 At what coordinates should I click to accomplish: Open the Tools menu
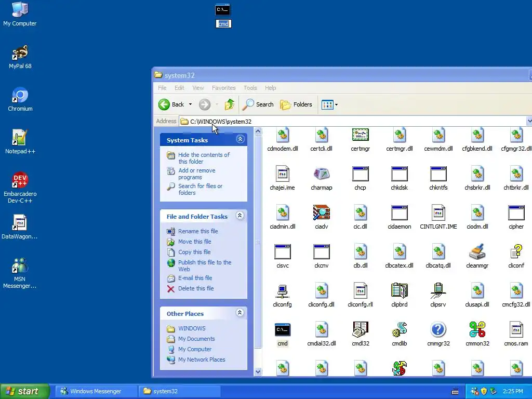[250, 88]
